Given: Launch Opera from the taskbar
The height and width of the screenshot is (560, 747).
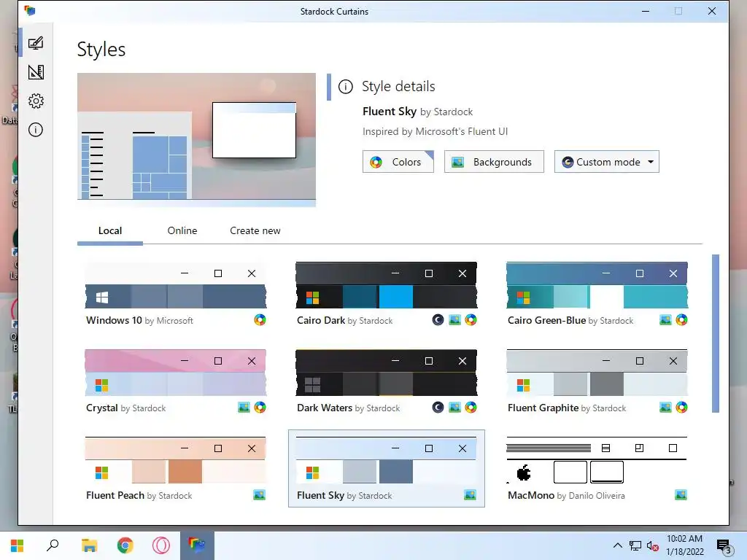Looking at the screenshot, I should tap(161, 545).
